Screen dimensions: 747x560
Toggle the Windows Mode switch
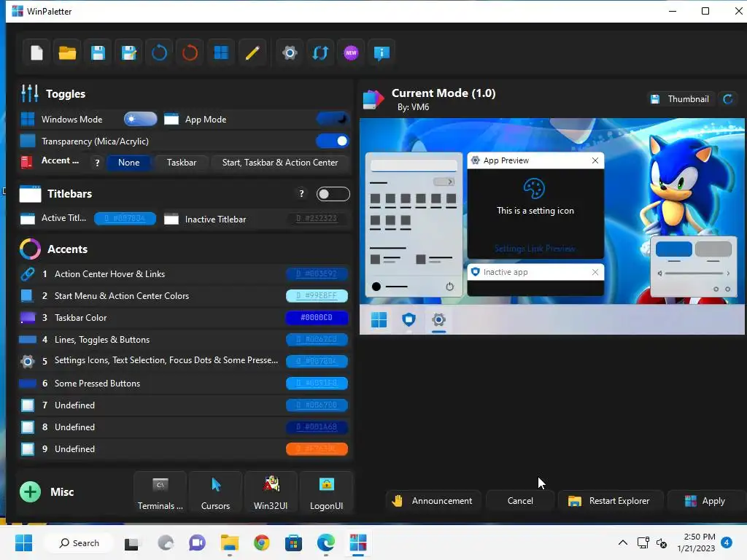(x=140, y=119)
